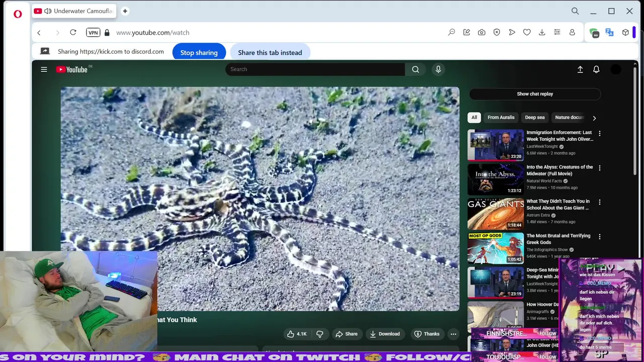This screenshot has height=362, width=644.
Task: Open options for Immigration Enforcement video
Action: [x=599, y=134]
